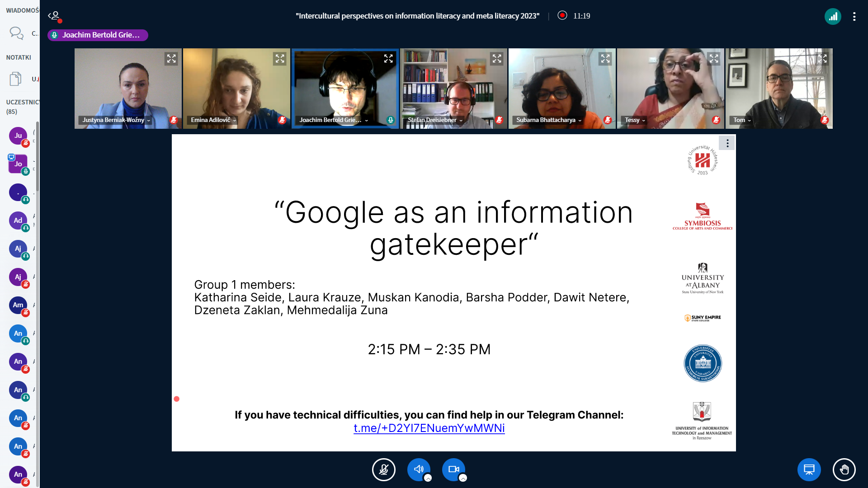
Task: Make Tessy's webcam fullscreen
Action: [x=714, y=59]
